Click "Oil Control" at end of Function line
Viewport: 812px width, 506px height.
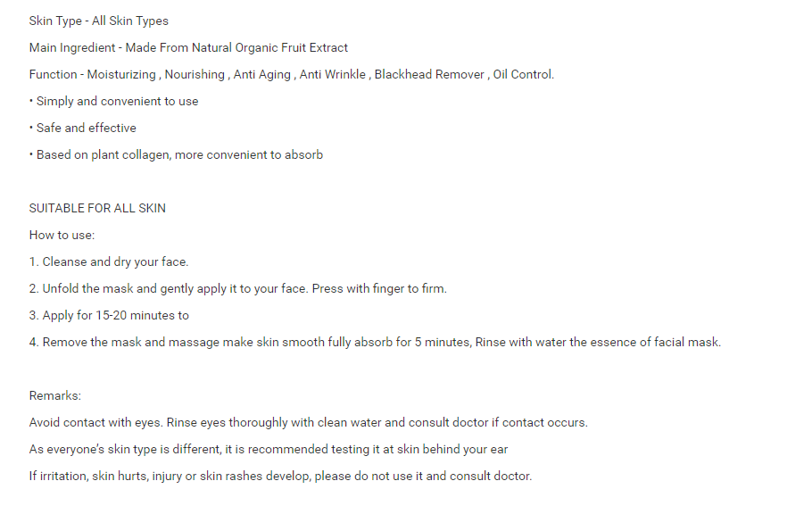[x=523, y=74]
